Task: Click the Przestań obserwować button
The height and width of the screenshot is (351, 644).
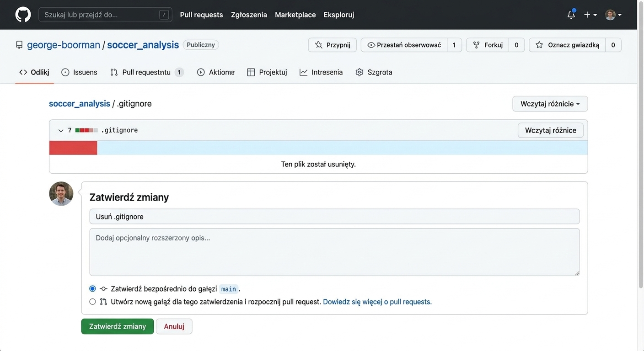Action: [404, 45]
